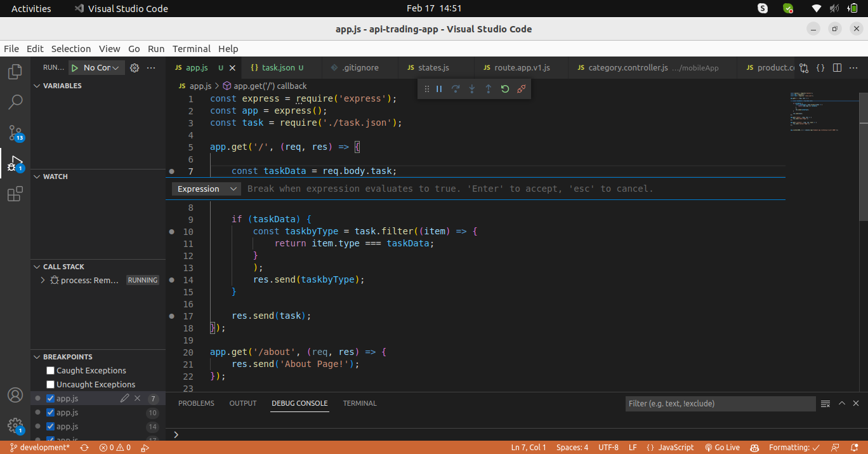The height and width of the screenshot is (454, 868).
Task: Click the Go Live status bar button
Action: 722,448
